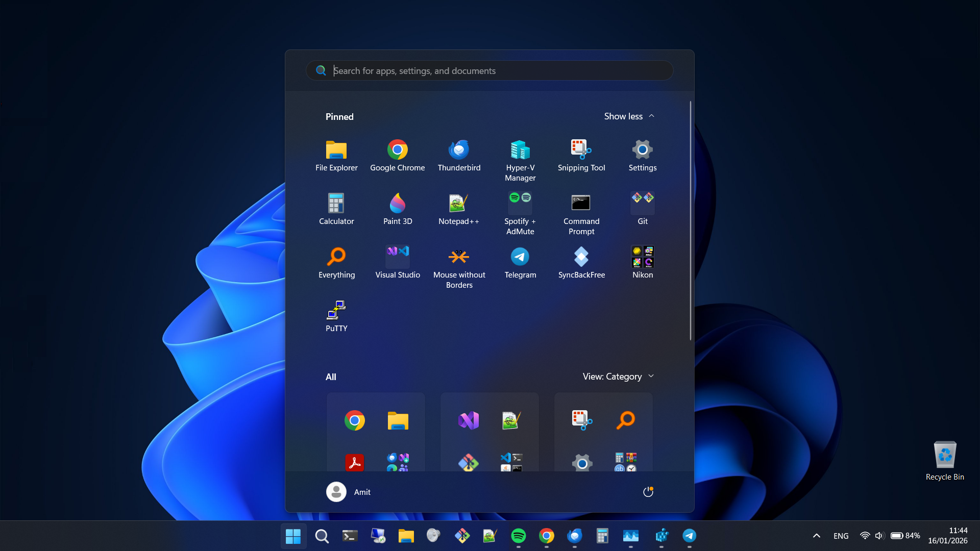This screenshot has width=980, height=551.
Task: Show hidden icons in the system tray
Action: tap(817, 536)
